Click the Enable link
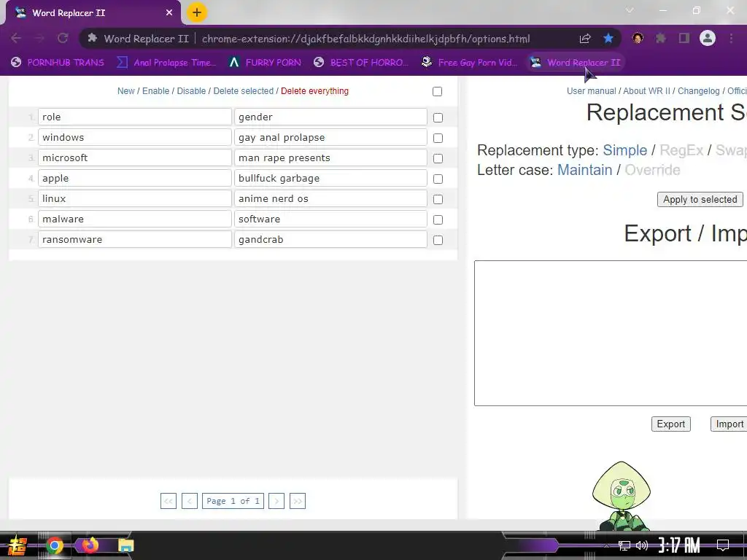747x560 pixels. point(156,91)
